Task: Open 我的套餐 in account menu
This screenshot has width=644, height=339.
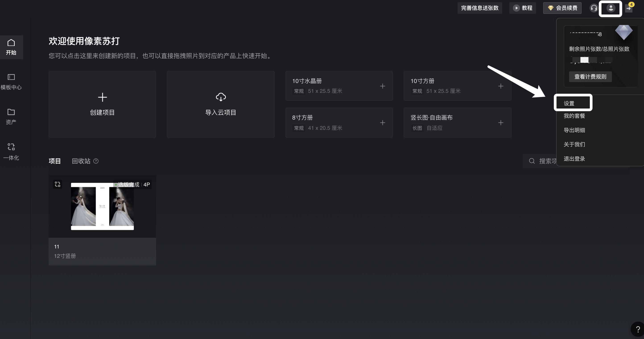Action: point(574,116)
